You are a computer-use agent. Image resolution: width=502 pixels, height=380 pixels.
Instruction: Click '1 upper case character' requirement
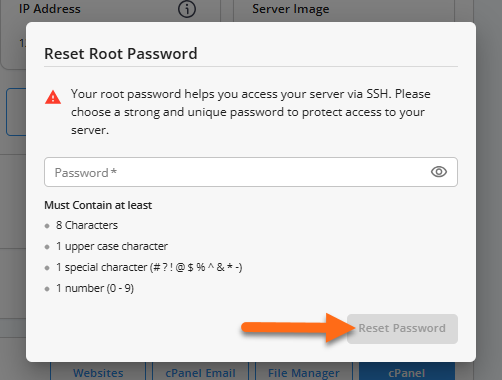pos(112,246)
